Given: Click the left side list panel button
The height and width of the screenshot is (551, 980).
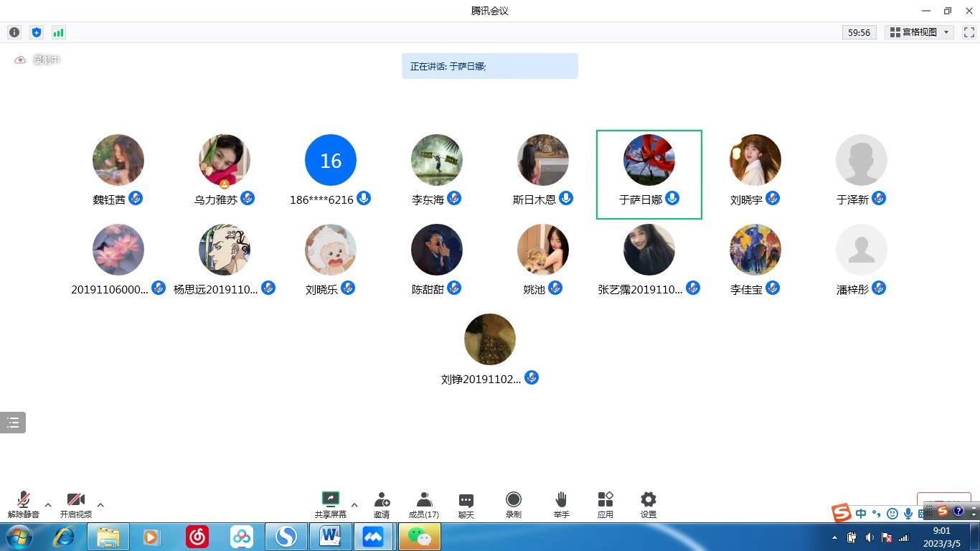Looking at the screenshot, I should coord(13,423).
